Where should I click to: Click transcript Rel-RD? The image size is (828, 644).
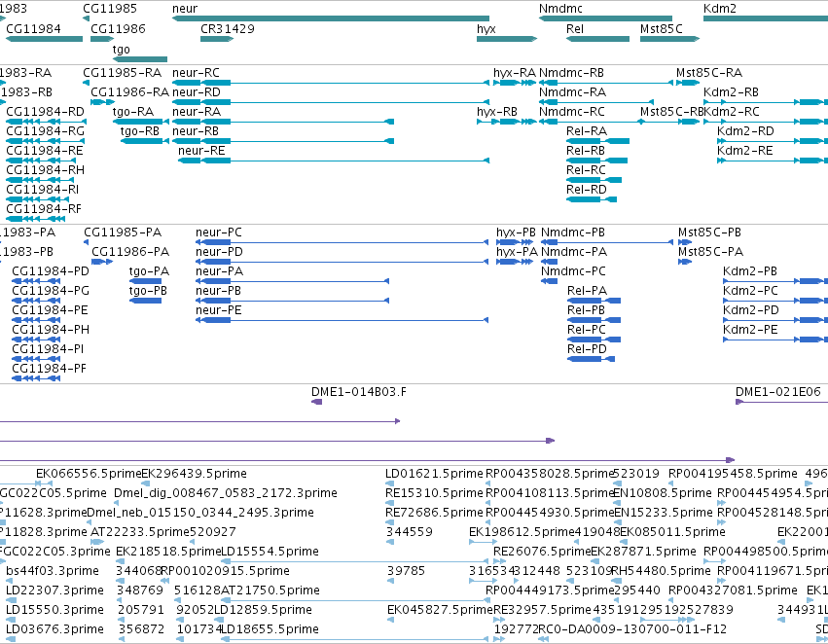(x=592, y=199)
